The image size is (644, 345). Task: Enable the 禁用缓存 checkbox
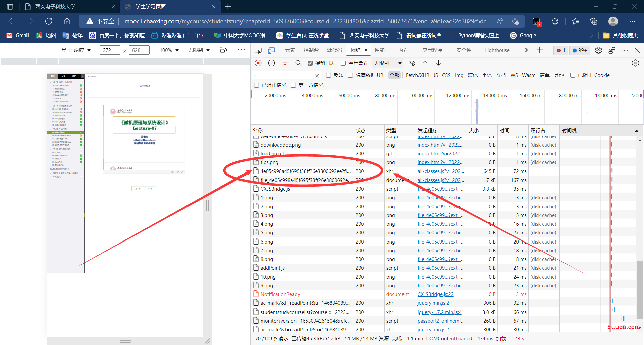click(x=343, y=63)
